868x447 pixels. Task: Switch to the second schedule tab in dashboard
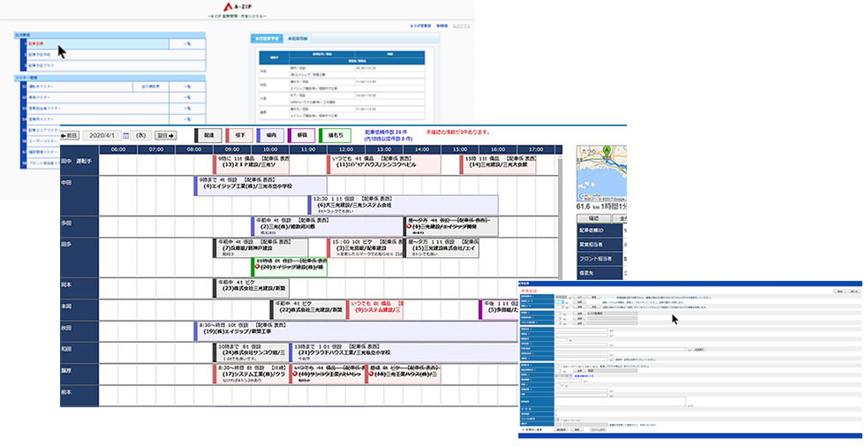(x=298, y=39)
